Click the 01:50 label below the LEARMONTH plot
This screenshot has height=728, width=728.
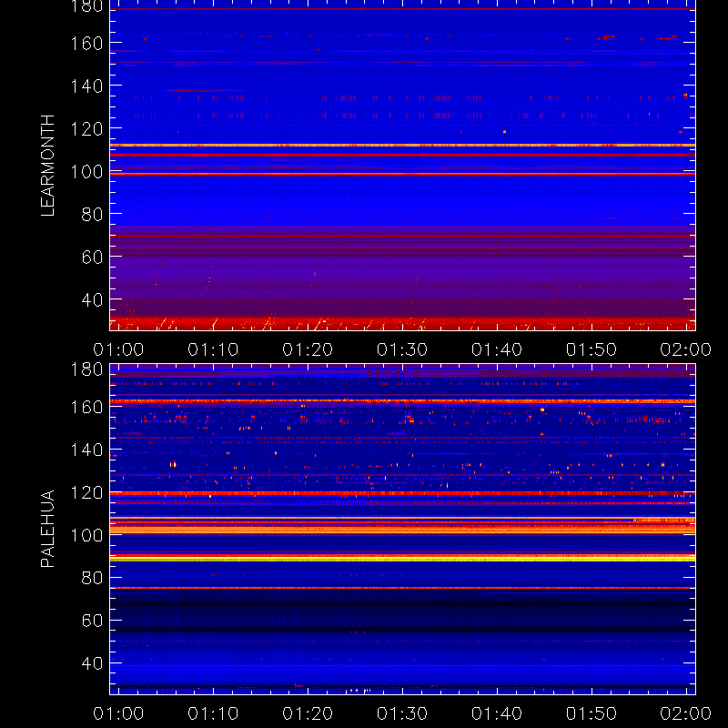coord(591,349)
